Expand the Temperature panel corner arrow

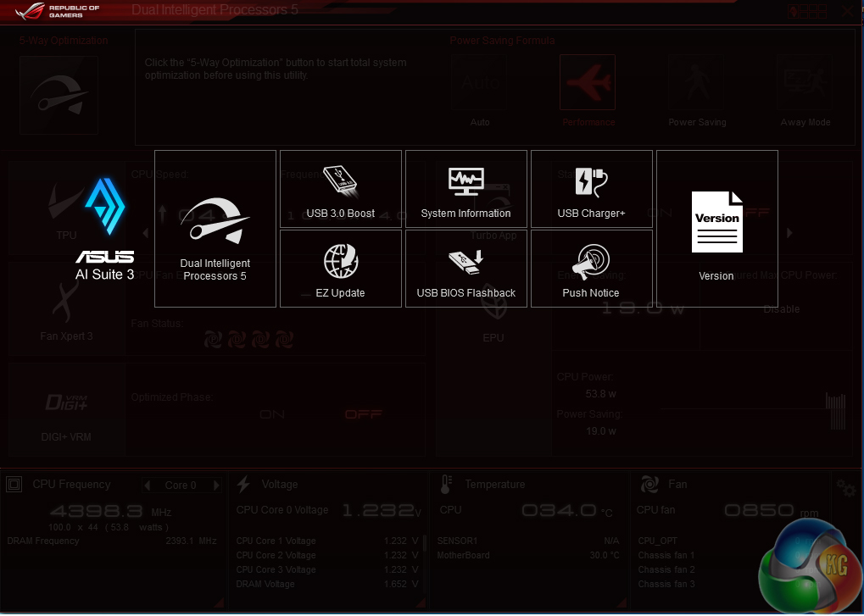[622, 602]
